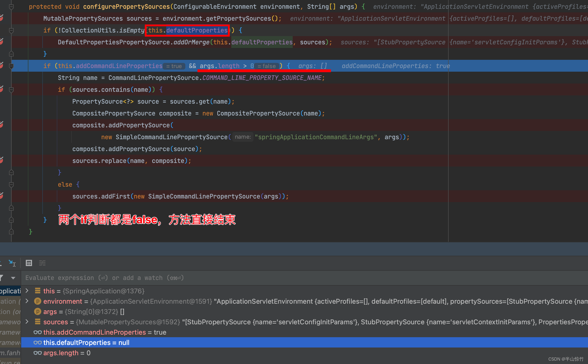The width and height of the screenshot is (588, 364).
Task: Select the environment ApplicationServletEnvironment@1591 row
Action: (305, 301)
